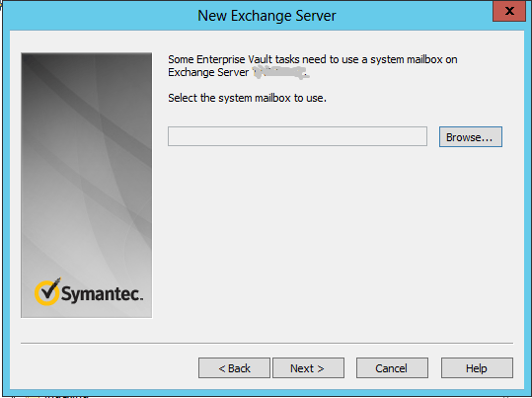The height and width of the screenshot is (398, 532).
Task: Click the "Exchange Server" label on second line
Action: point(208,72)
